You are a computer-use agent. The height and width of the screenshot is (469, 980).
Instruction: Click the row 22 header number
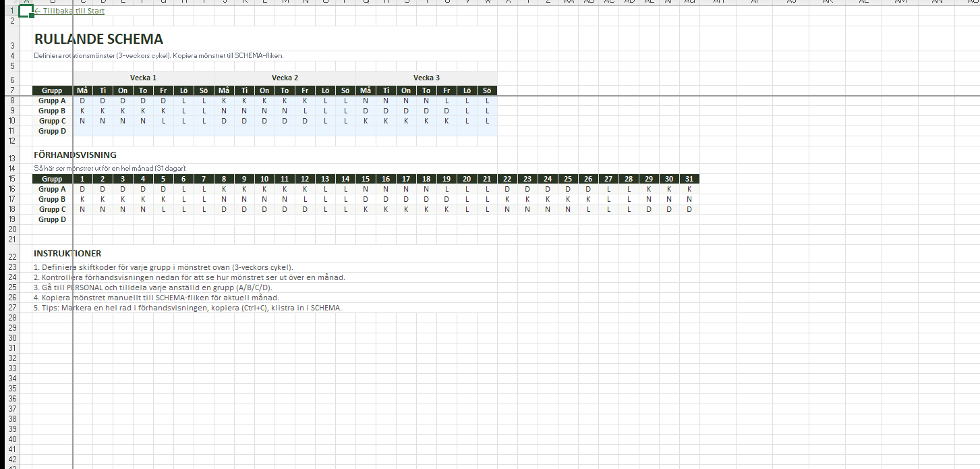coord(12,256)
